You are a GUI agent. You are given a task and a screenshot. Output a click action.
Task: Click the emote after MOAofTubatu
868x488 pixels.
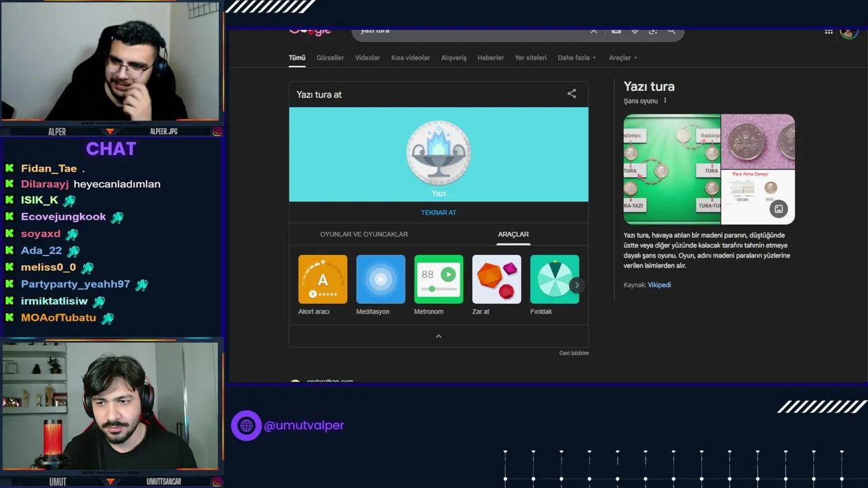pos(107,319)
